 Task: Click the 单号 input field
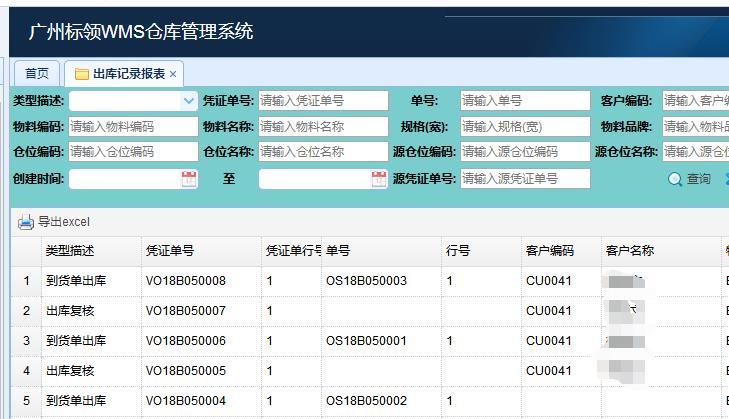(x=524, y=101)
